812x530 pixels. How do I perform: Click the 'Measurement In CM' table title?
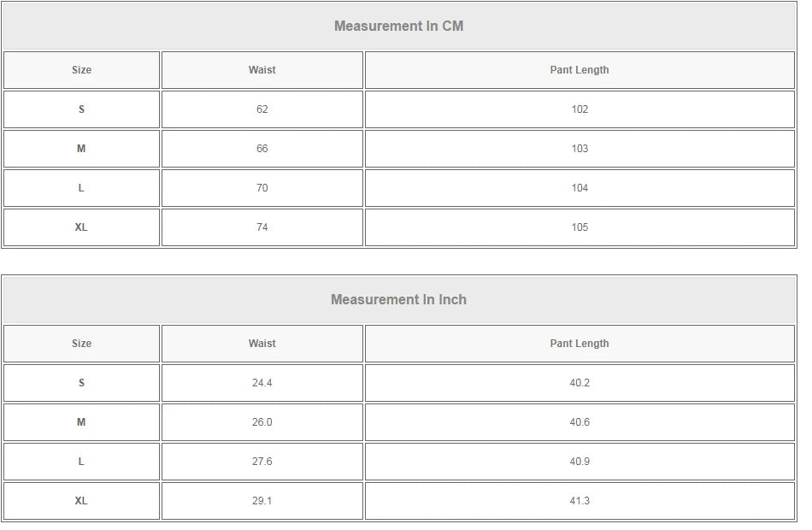[x=398, y=26]
